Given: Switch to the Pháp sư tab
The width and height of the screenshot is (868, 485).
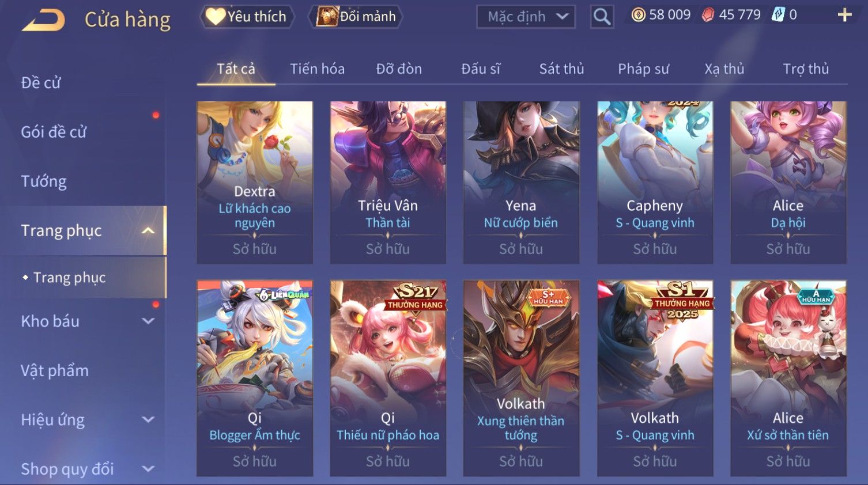Looking at the screenshot, I should [x=643, y=69].
